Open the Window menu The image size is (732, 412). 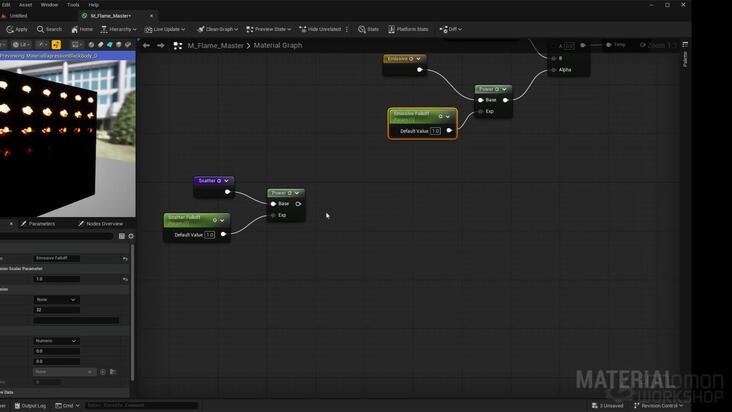[49, 5]
